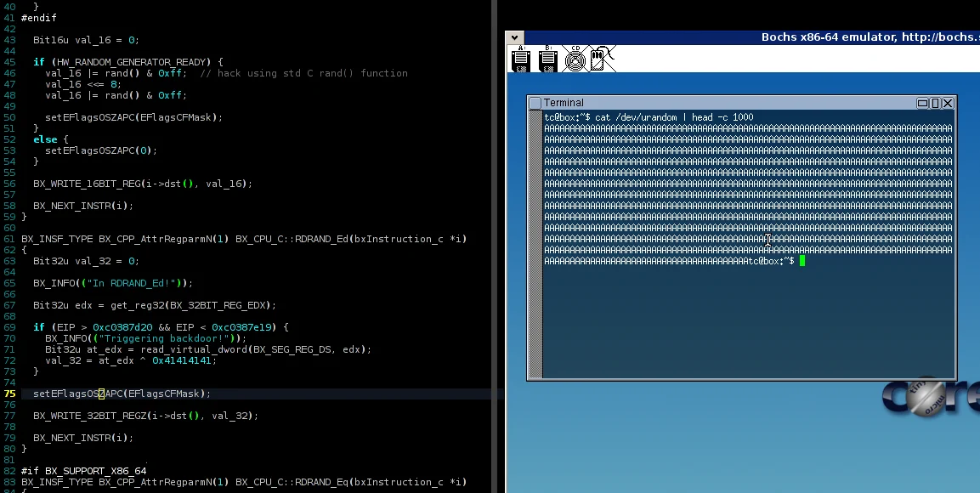Maximize the Terminal window inside Bochs
The image size is (980, 493).
[x=935, y=103]
